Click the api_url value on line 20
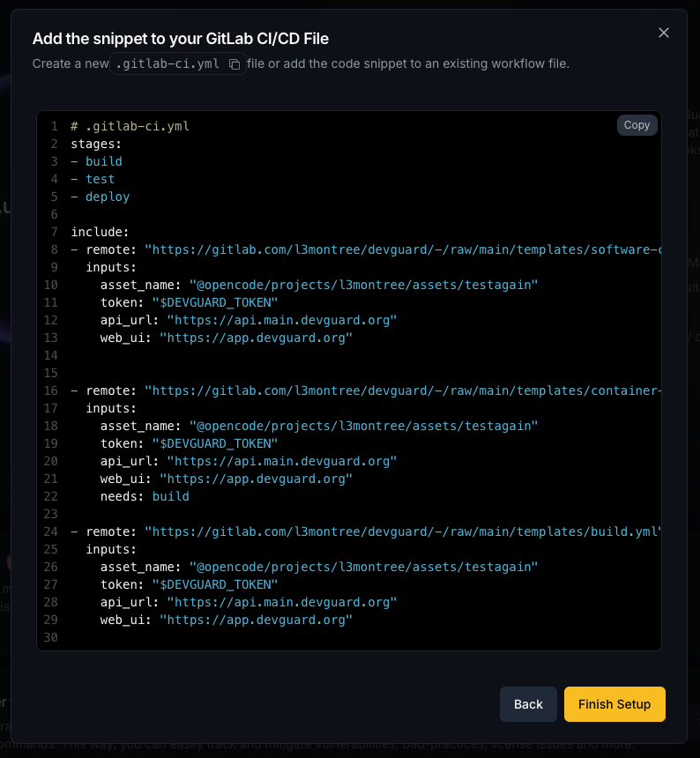Screen dimensions: 700x758 (x=282, y=461)
